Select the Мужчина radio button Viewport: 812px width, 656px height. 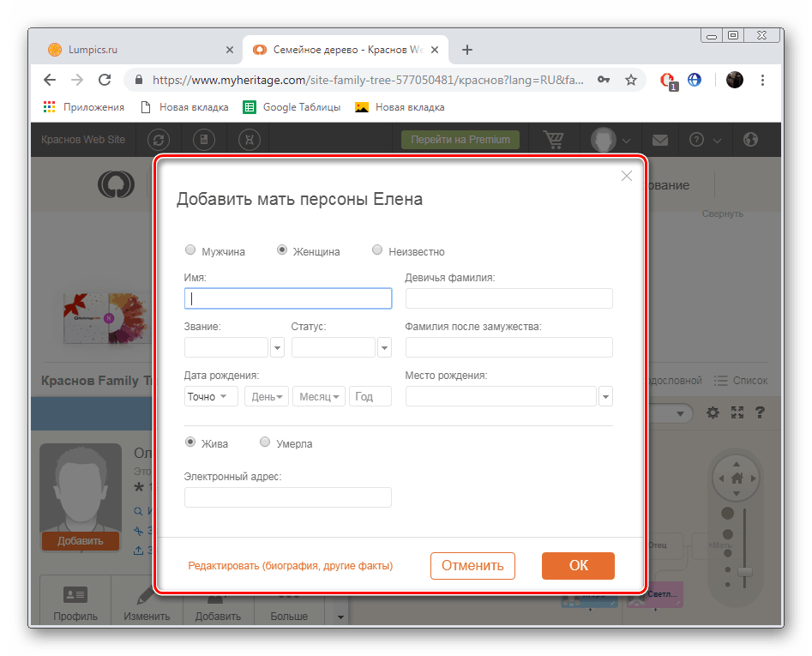tap(190, 250)
